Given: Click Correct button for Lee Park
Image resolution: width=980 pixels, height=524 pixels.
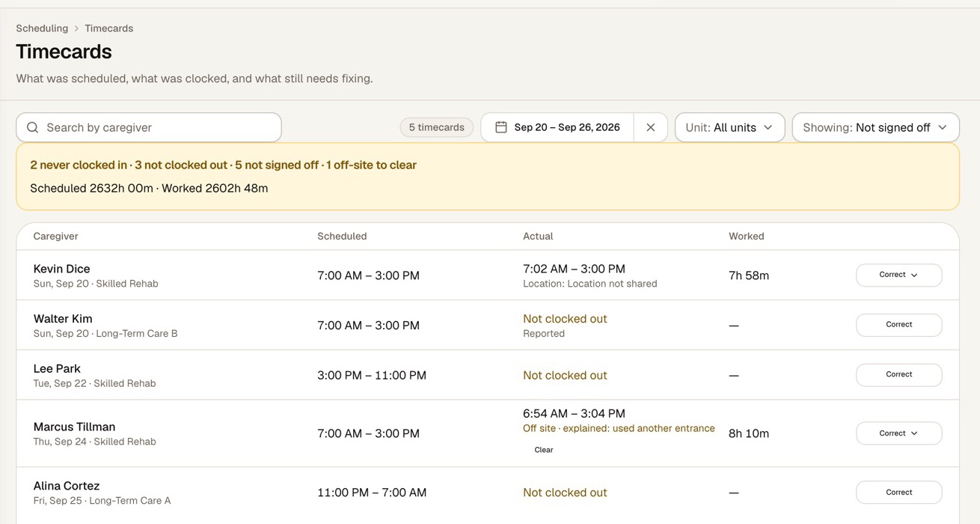Looking at the screenshot, I should 898,374.
